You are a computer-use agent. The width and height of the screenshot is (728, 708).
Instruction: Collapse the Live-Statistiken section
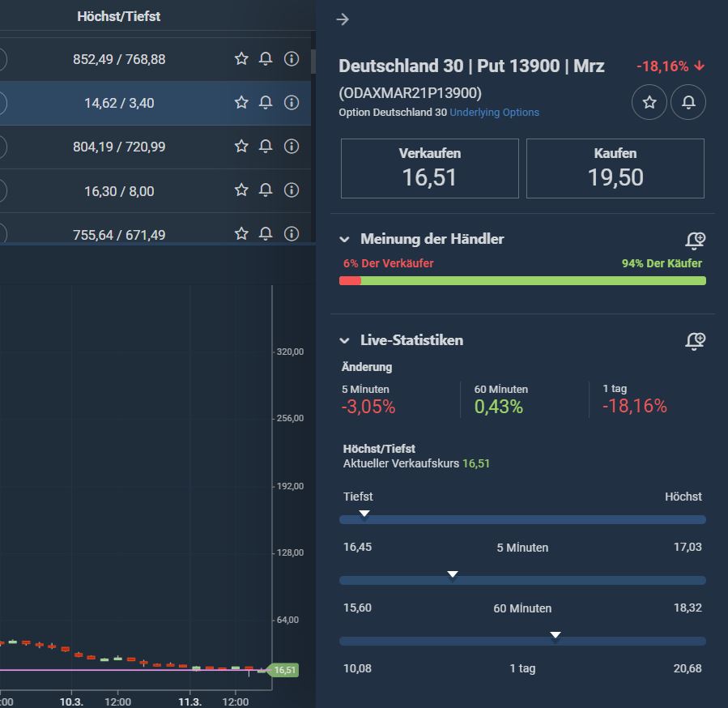click(344, 340)
